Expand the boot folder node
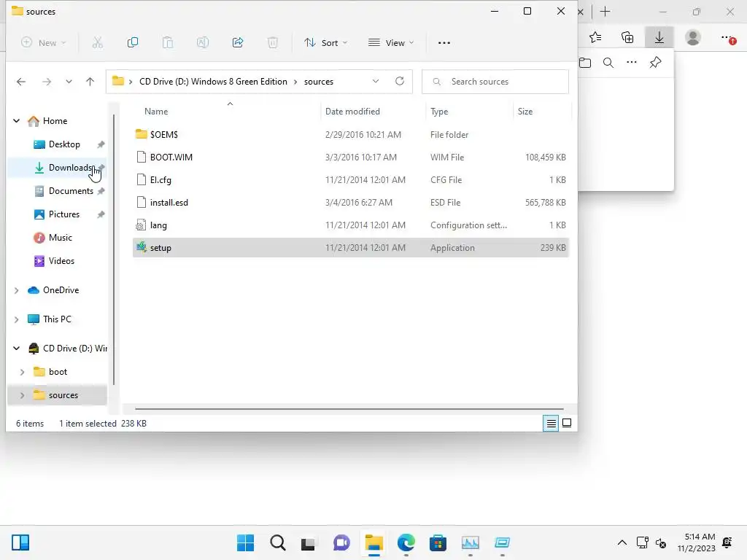The image size is (747, 560). coord(22,372)
